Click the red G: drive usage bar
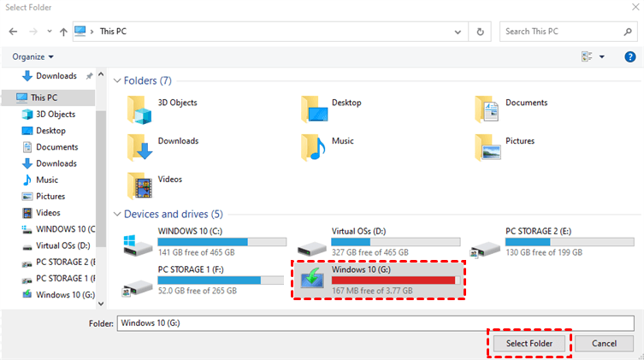 coord(396,280)
